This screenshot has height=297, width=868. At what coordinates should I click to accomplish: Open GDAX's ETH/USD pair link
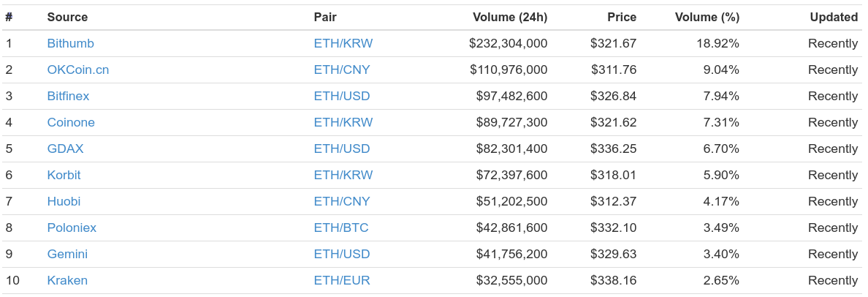pos(341,148)
